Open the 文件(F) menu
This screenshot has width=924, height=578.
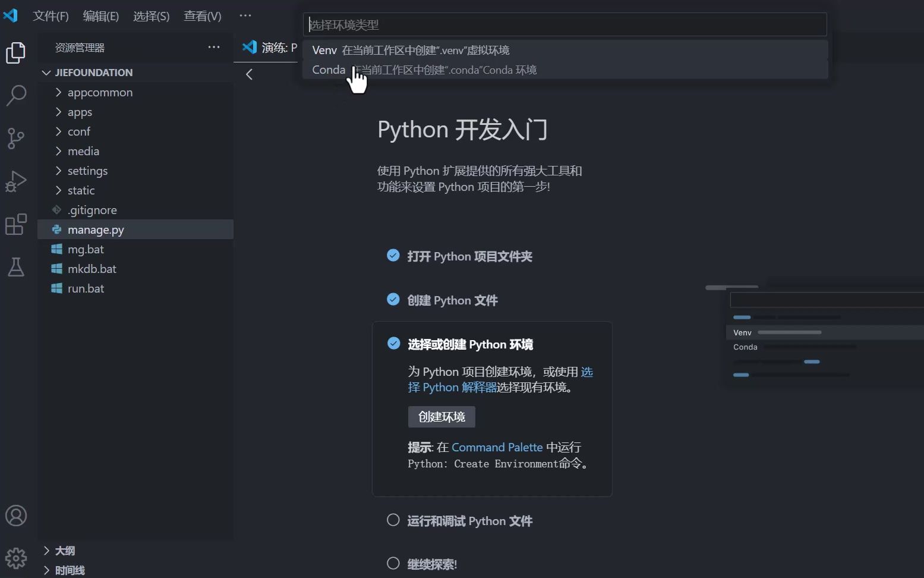[50, 16]
